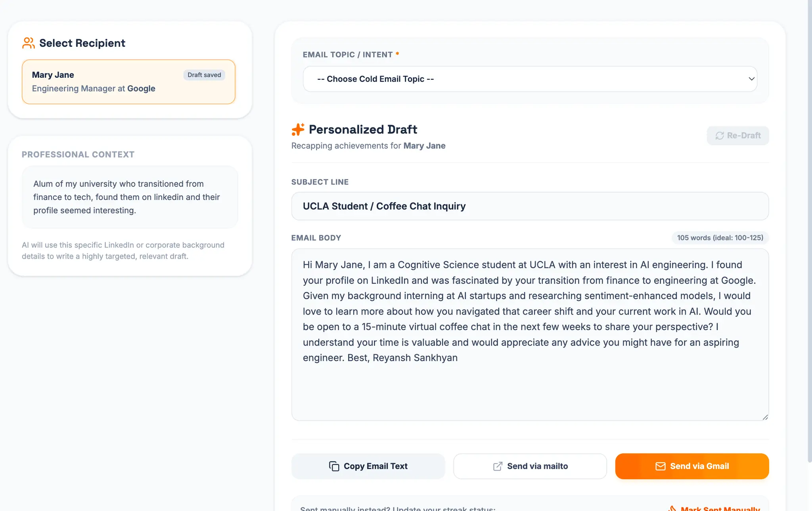Click the page's vertical scrollbar
The image size is (812, 511).
[810, 231]
